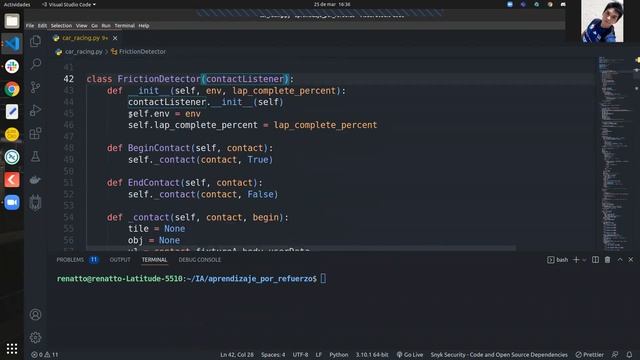Open the Terminal menu
Image resolution: width=640 pixels, height=360 pixels.
(x=124, y=26)
